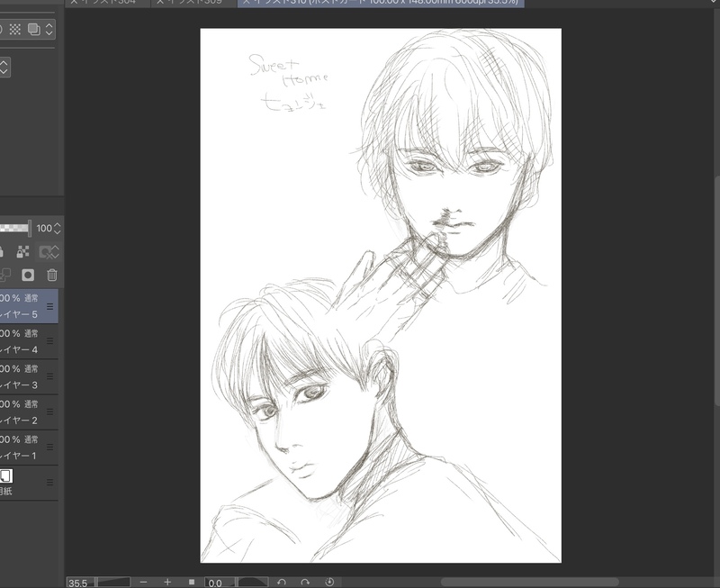This screenshot has width=720, height=588.
Task: Select the active イラスト310 canvas tab
Action: [381, 3]
